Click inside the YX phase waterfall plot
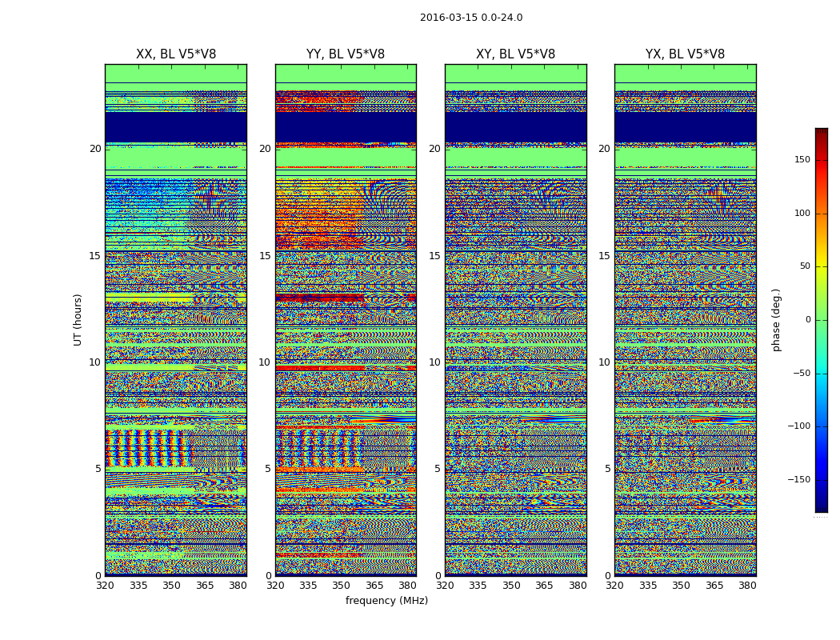 tap(685, 320)
